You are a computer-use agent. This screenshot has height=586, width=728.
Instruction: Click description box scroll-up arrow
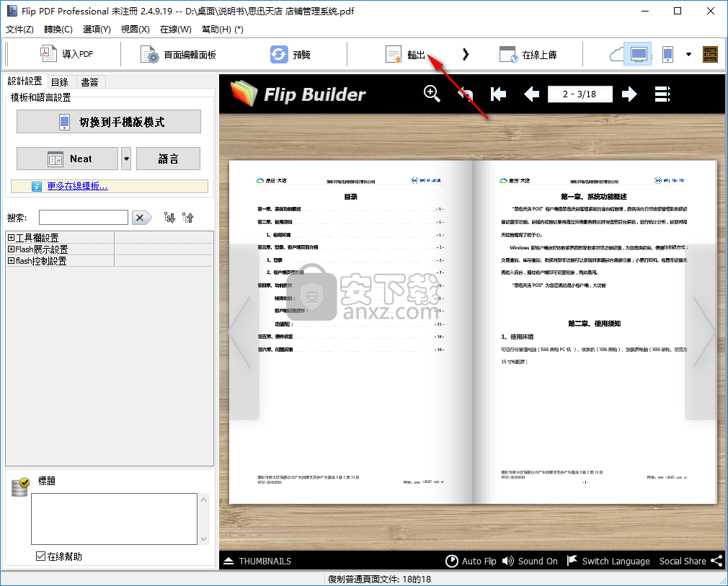(203, 500)
